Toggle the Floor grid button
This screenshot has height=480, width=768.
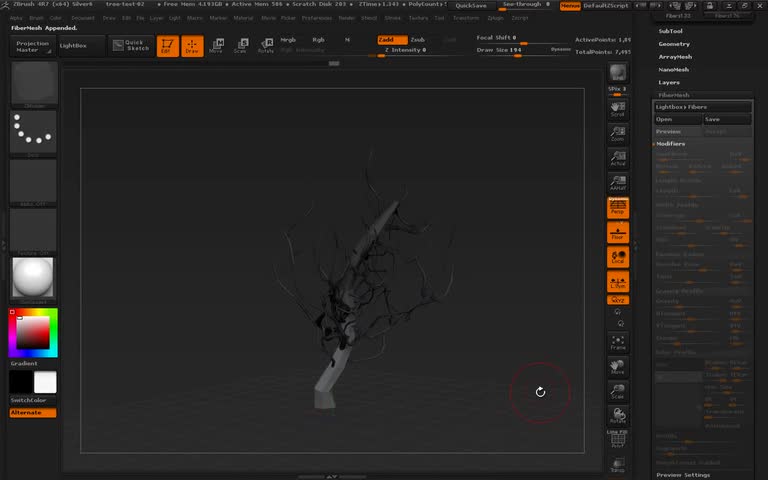[x=618, y=233]
